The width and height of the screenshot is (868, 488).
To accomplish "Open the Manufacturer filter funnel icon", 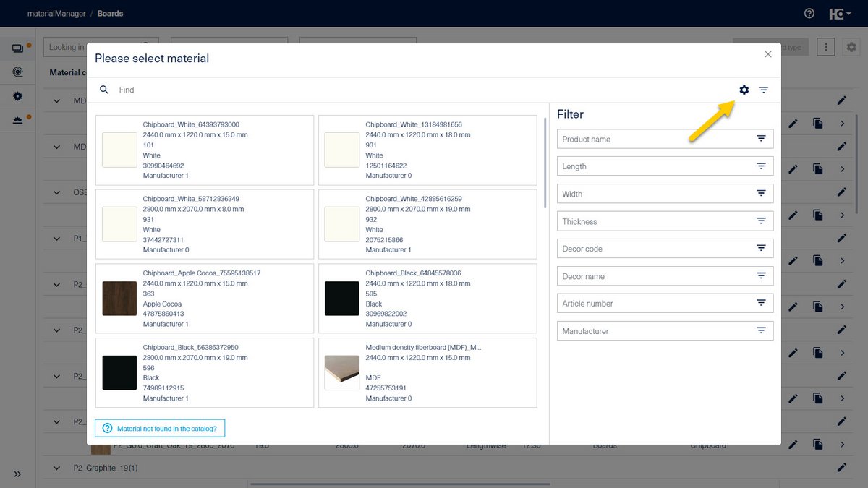I will [761, 330].
